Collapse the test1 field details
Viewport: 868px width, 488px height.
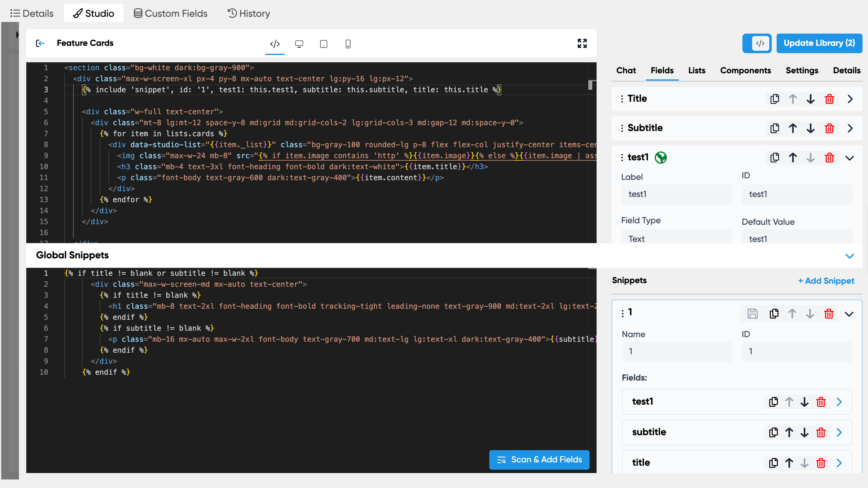coord(849,158)
